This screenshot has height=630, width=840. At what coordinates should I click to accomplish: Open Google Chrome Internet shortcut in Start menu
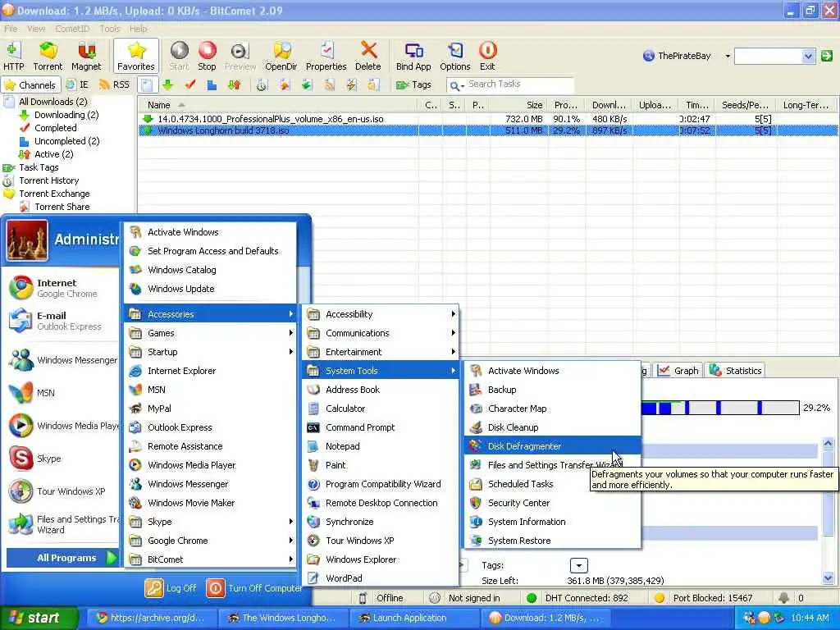62,288
